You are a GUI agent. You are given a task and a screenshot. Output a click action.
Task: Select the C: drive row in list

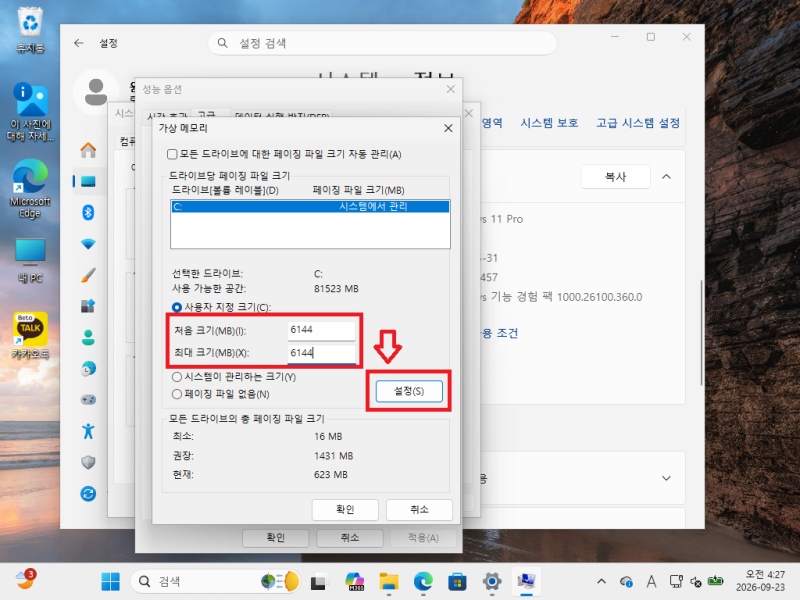coord(310,207)
